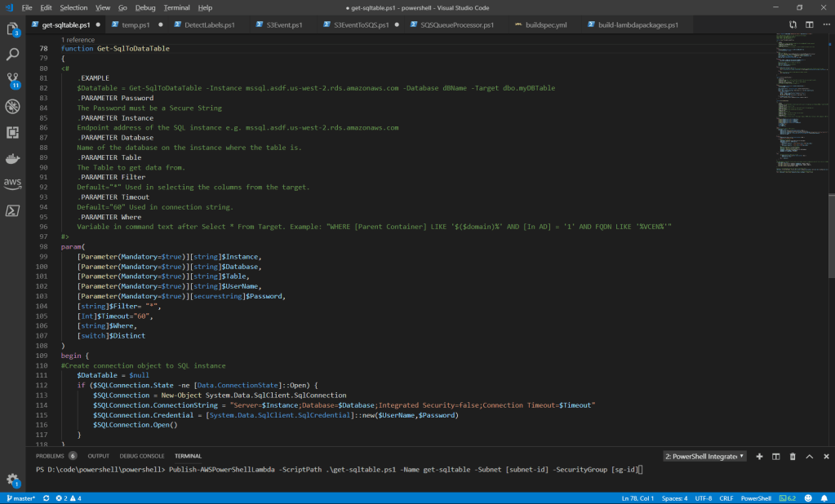Open Source Control view with 11 changes
The height and width of the screenshot is (504, 835).
pos(13,81)
